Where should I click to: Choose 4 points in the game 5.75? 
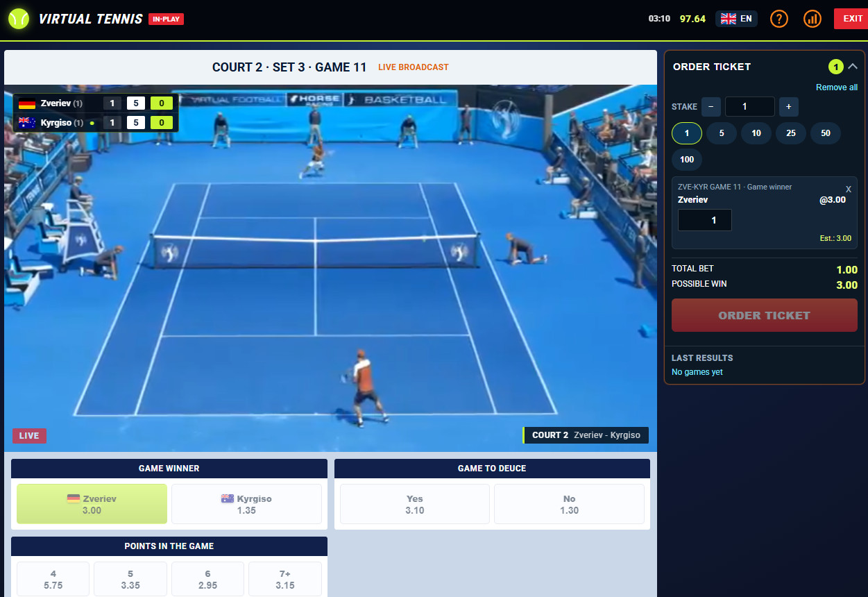coord(53,579)
